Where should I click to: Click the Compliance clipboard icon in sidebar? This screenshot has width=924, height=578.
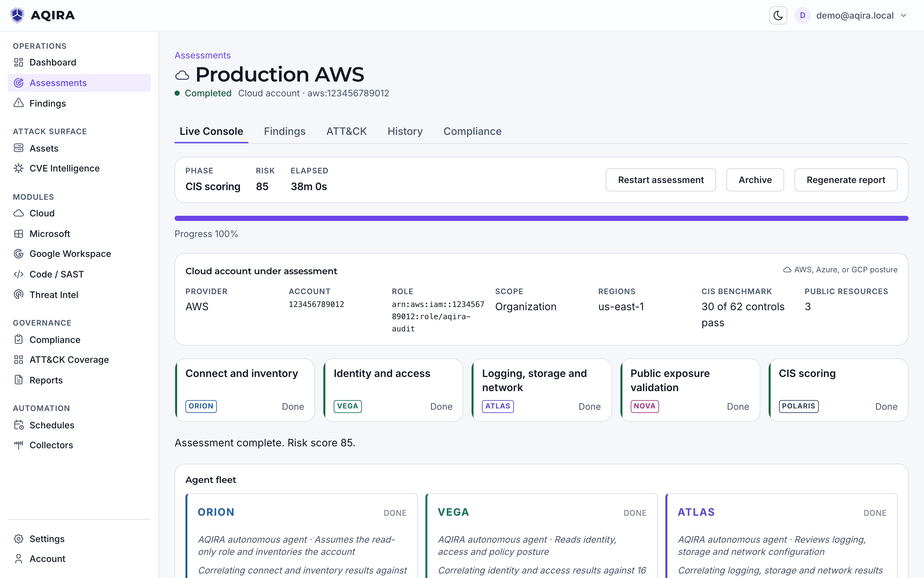[19, 339]
